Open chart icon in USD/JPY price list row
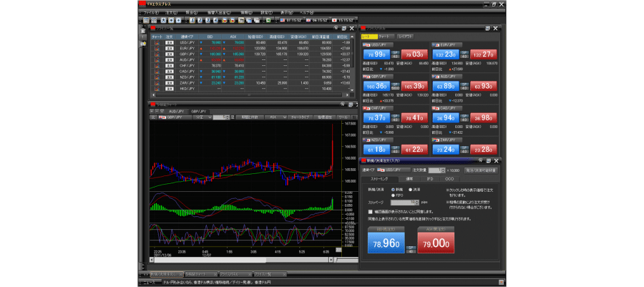 (x=157, y=42)
